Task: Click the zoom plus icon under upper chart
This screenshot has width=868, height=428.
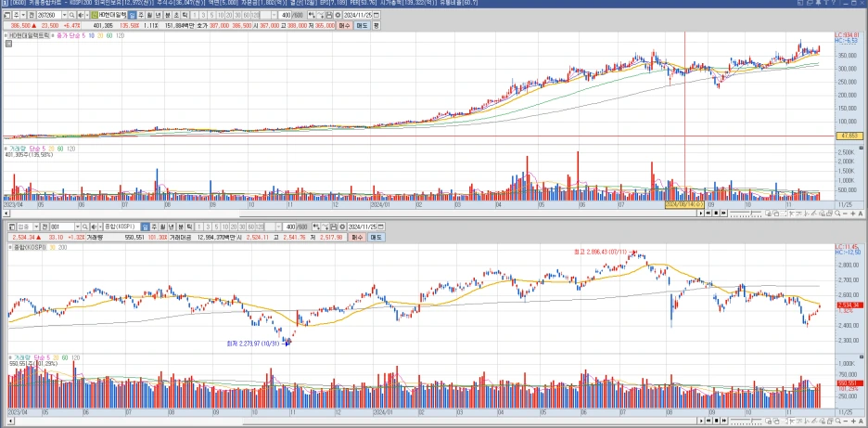Action: click(853, 213)
